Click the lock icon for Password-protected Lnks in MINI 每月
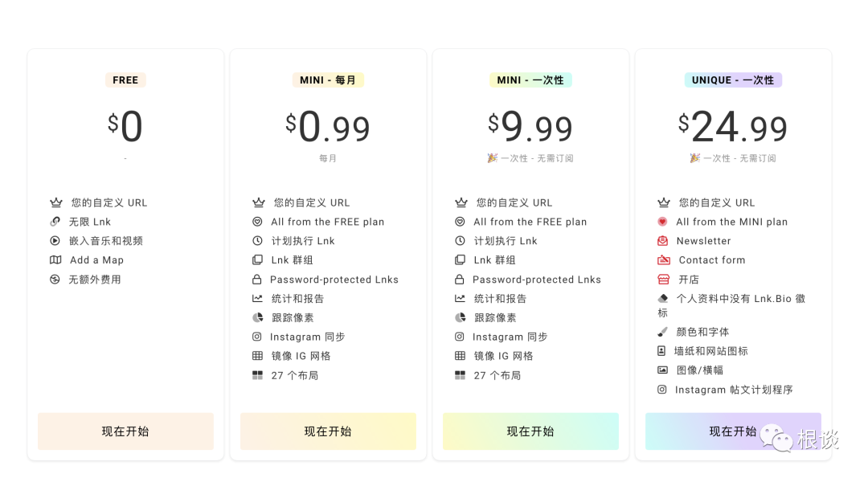 [257, 280]
